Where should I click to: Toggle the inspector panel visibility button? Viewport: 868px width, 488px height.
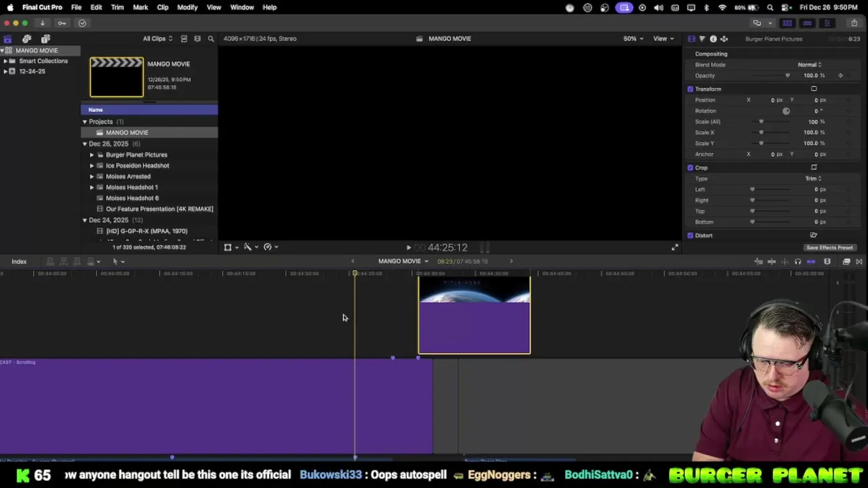pos(827,23)
